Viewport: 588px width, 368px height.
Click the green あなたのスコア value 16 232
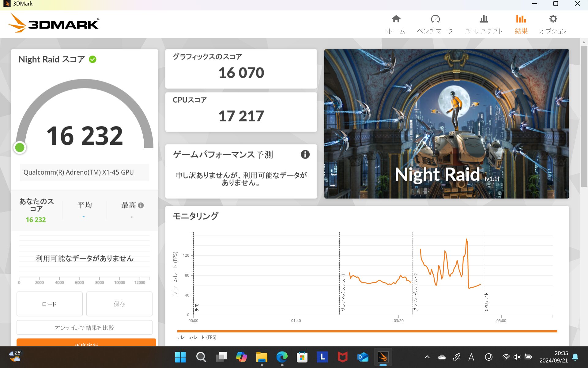point(36,220)
